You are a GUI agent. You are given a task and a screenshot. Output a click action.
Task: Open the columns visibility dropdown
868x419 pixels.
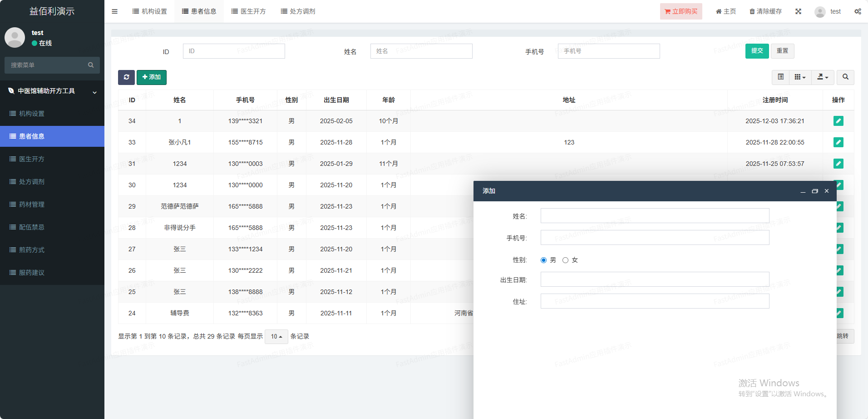click(x=800, y=77)
